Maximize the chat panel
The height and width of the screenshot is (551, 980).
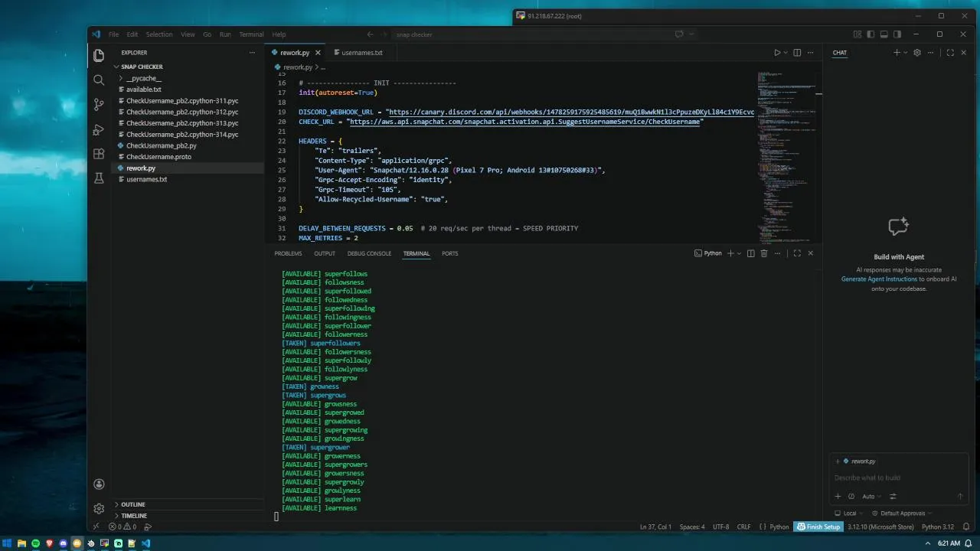(950, 53)
